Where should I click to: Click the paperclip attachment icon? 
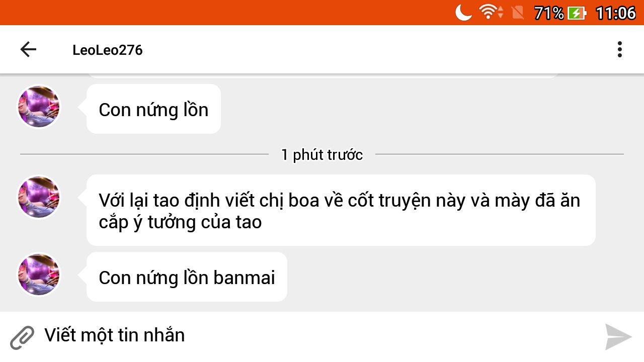pos(22,337)
